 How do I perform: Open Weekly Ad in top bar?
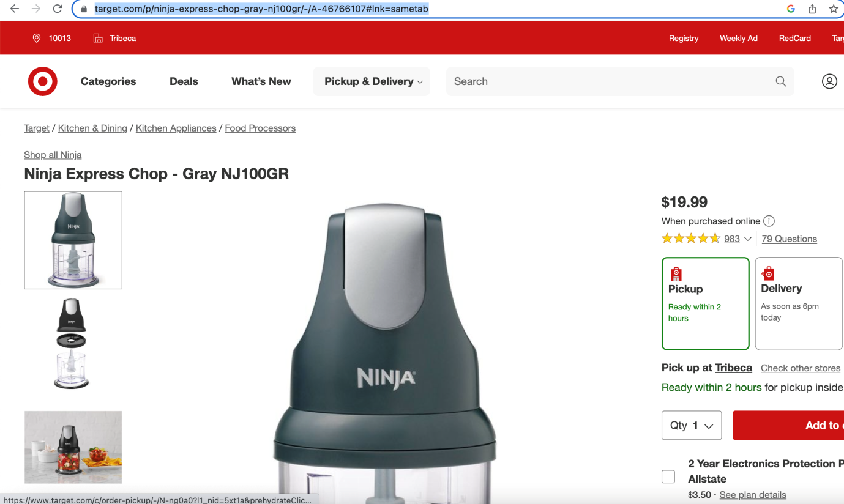[739, 38]
